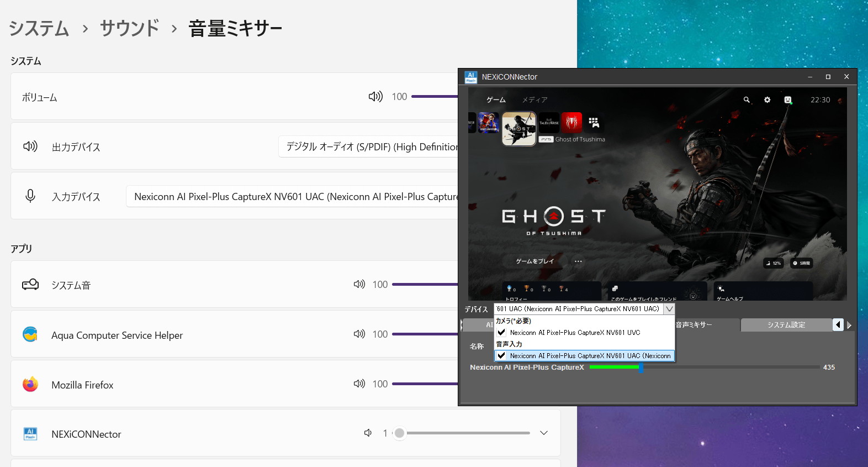Select the Tales of Arise game tile

(549, 123)
